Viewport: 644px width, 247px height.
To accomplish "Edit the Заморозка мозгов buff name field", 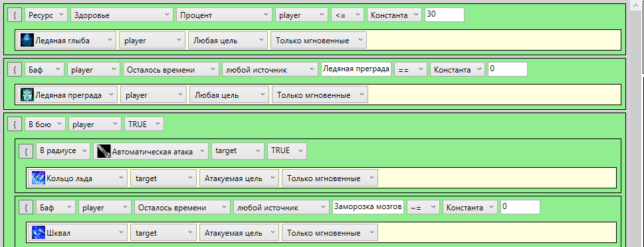I will click(368, 207).
